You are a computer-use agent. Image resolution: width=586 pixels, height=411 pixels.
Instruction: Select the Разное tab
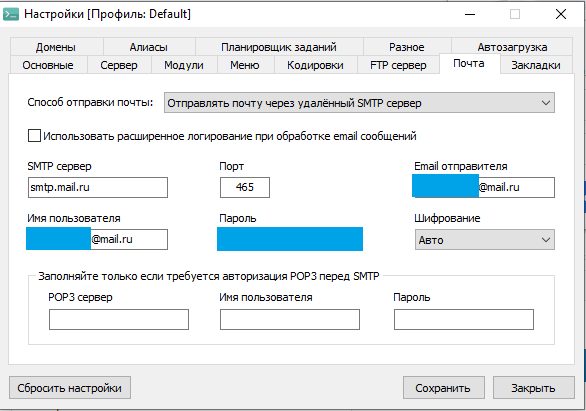point(407,47)
